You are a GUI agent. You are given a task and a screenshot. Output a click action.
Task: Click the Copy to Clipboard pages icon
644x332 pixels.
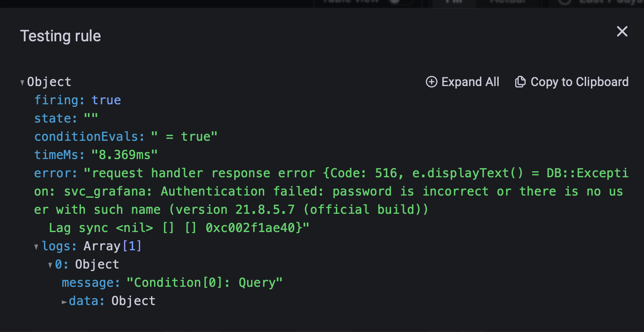click(x=520, y=82)
